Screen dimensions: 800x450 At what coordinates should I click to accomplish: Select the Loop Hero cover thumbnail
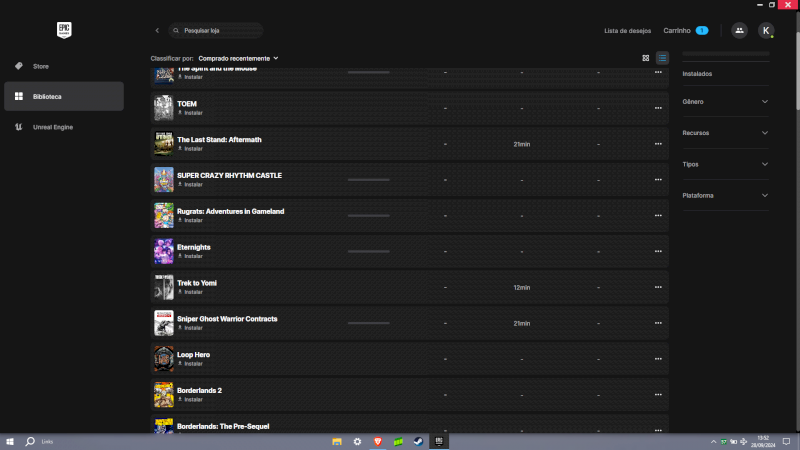164,359
